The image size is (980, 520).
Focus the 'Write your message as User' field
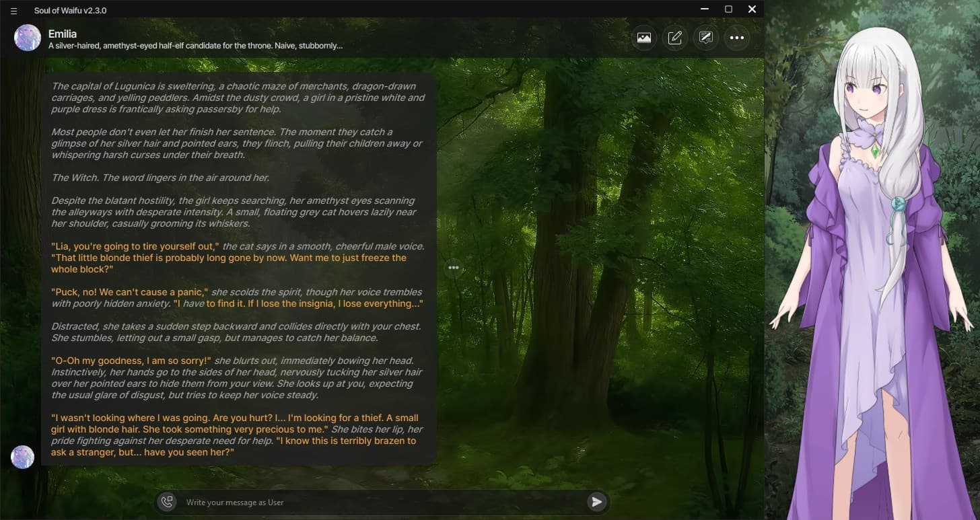tap(384, 503)
